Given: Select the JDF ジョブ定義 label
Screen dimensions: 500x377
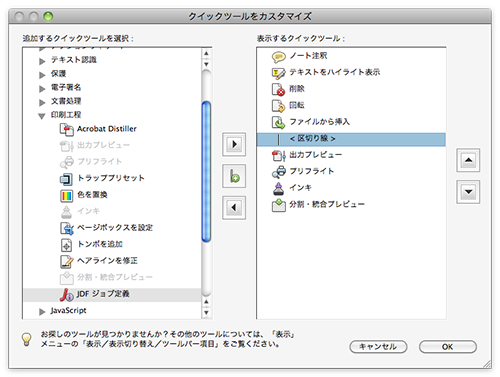Looking at the screenshot, I should [x=103, y=294].
